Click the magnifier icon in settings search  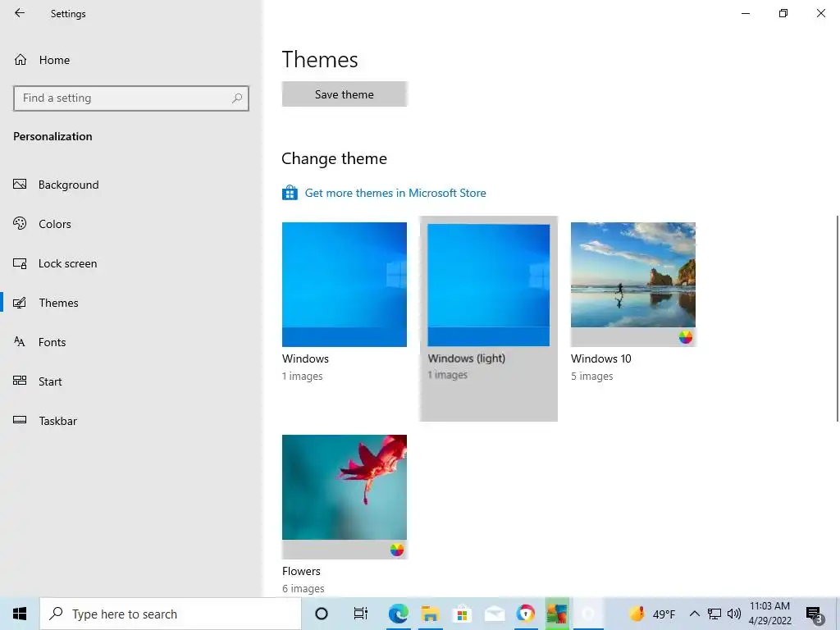[x=237, y=98]
